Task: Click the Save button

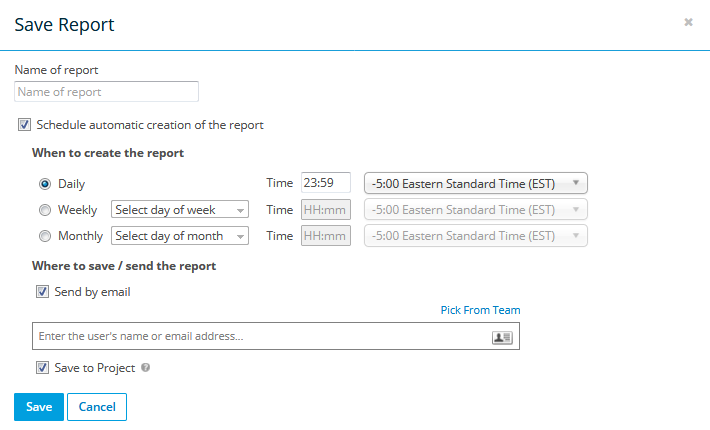Action: coord(39,407)
